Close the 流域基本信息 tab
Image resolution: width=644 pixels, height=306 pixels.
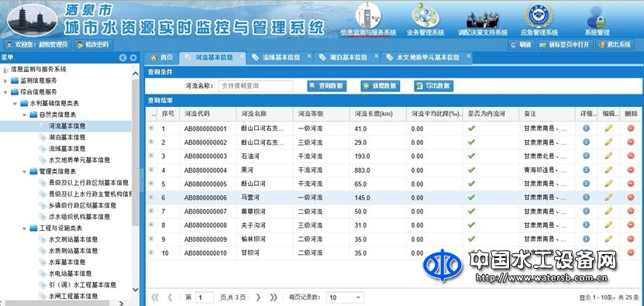309,56
